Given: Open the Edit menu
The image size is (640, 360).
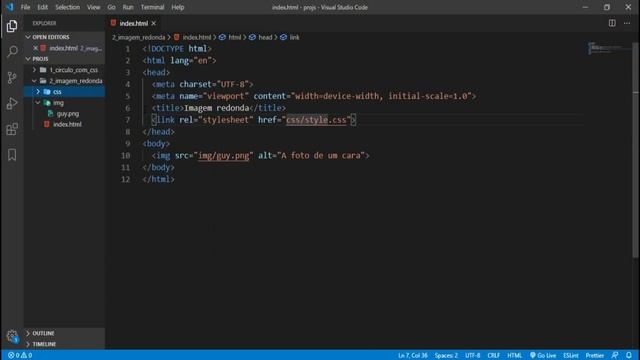Looking at the screenshot, I should [42, 7].
